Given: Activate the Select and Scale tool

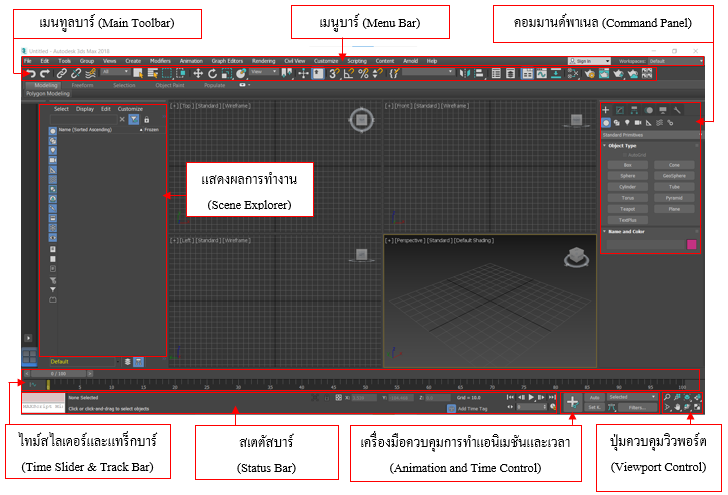Looking at the screenshot, I should click(x=227, y=73).
